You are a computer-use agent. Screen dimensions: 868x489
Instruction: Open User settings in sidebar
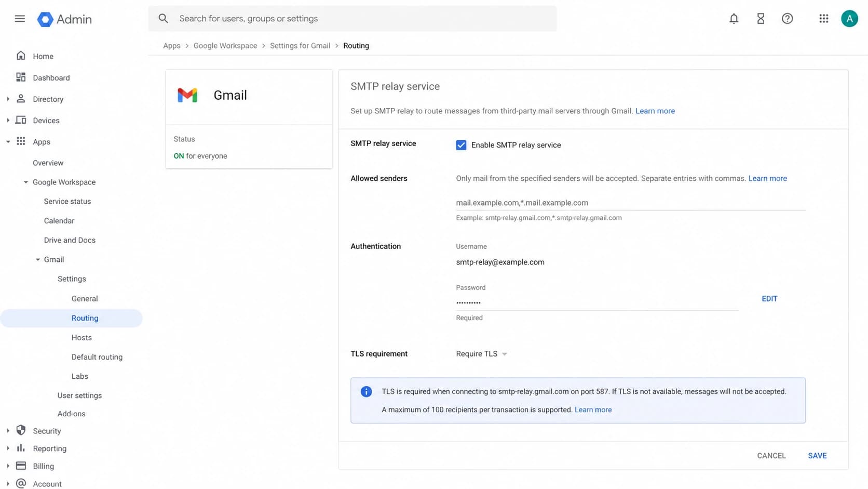(79, 395)
